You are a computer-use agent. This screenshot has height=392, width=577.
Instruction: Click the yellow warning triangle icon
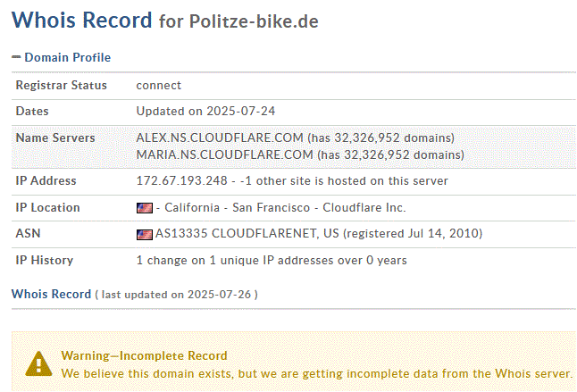(38, 363)
